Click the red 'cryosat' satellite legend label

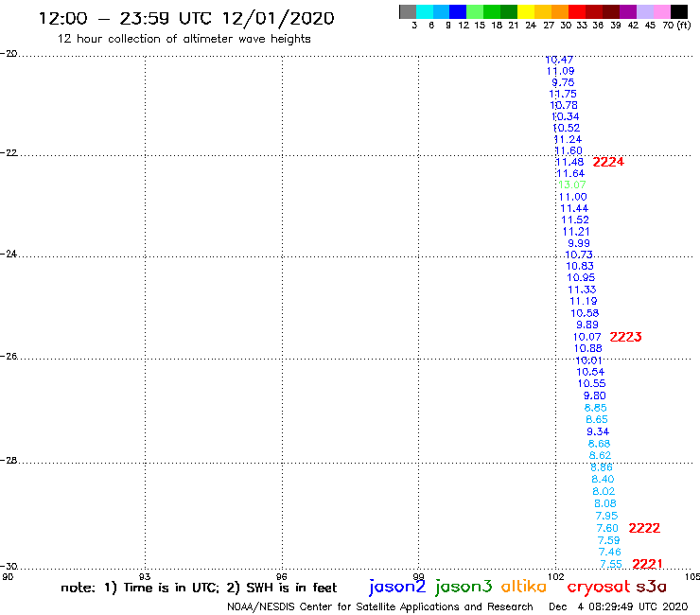599,587
